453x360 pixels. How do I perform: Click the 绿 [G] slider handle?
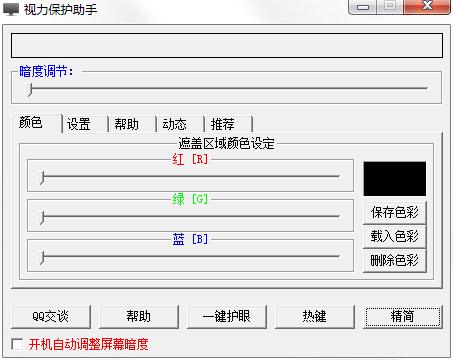pos(42,218)
